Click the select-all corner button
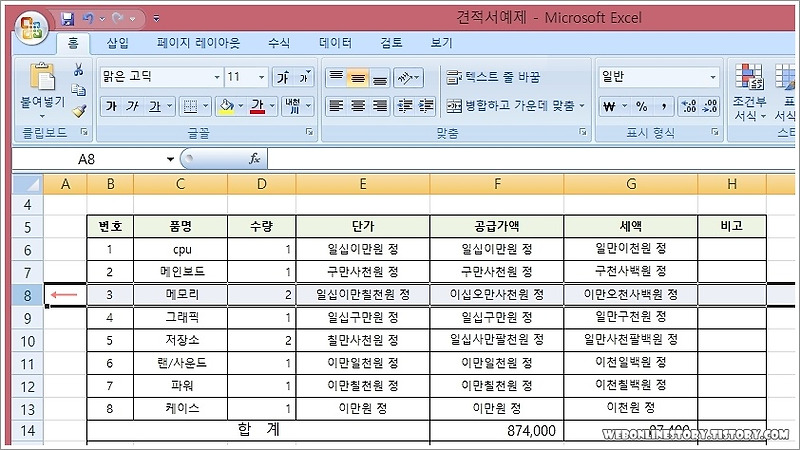 point(28,184)
